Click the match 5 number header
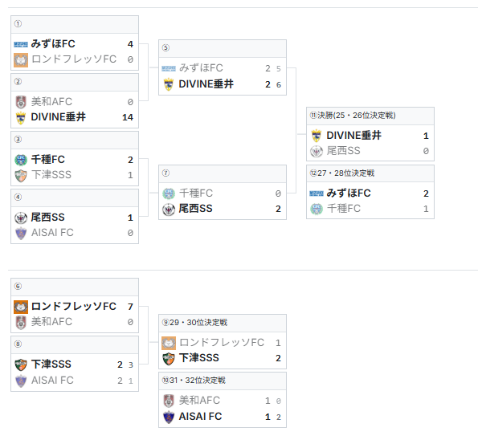Viewport: 478px width, 448px height. tap(223, 48)
